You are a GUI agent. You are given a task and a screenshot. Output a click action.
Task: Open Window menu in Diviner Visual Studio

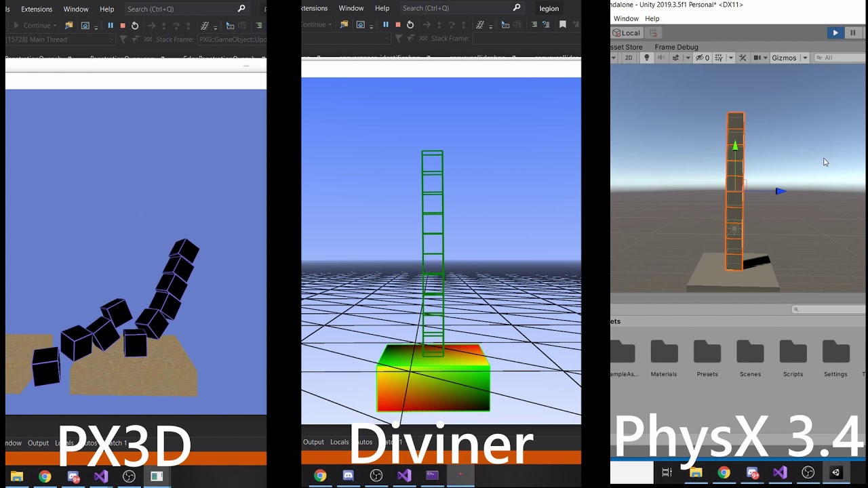click(351, 8)
